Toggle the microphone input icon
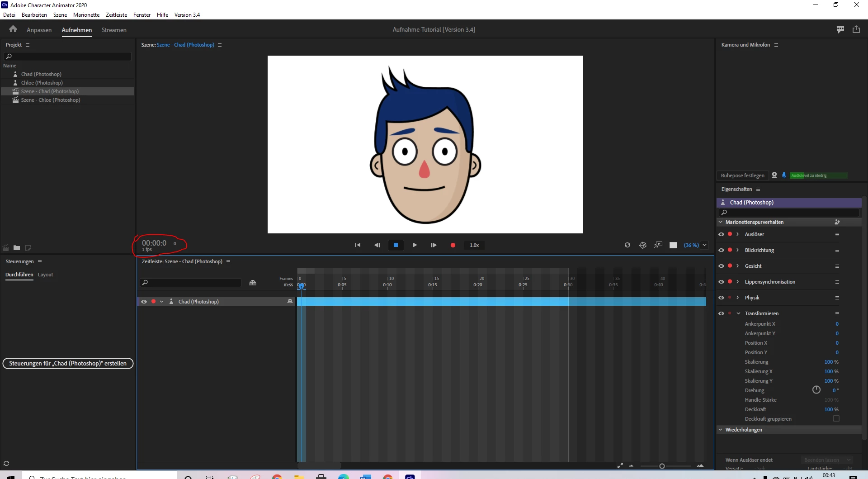868x479 pixels. coord(784,175)
